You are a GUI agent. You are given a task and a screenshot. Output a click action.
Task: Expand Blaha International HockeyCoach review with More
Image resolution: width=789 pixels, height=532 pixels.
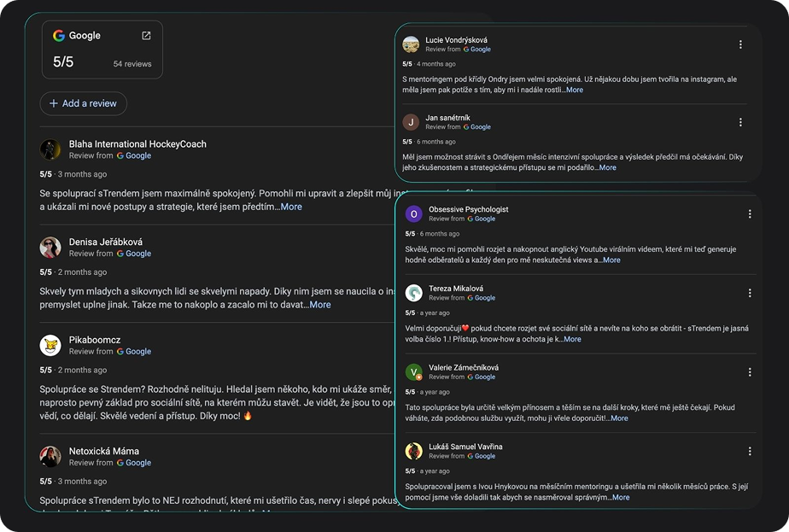pos(291,207)
